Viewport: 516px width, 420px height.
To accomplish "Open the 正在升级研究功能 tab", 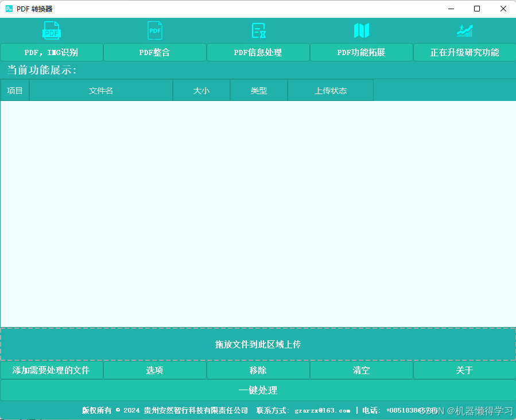I will 464,52.
